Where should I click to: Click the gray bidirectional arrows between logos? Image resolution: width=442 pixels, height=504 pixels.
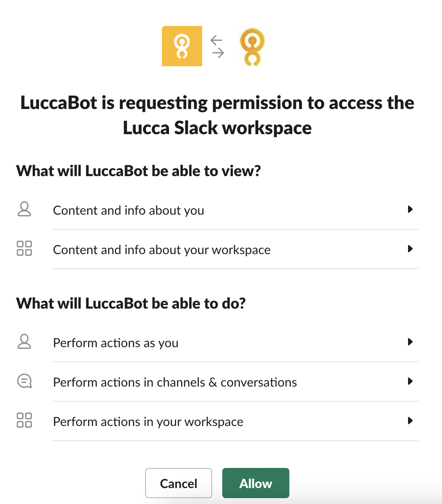(217, 46)
